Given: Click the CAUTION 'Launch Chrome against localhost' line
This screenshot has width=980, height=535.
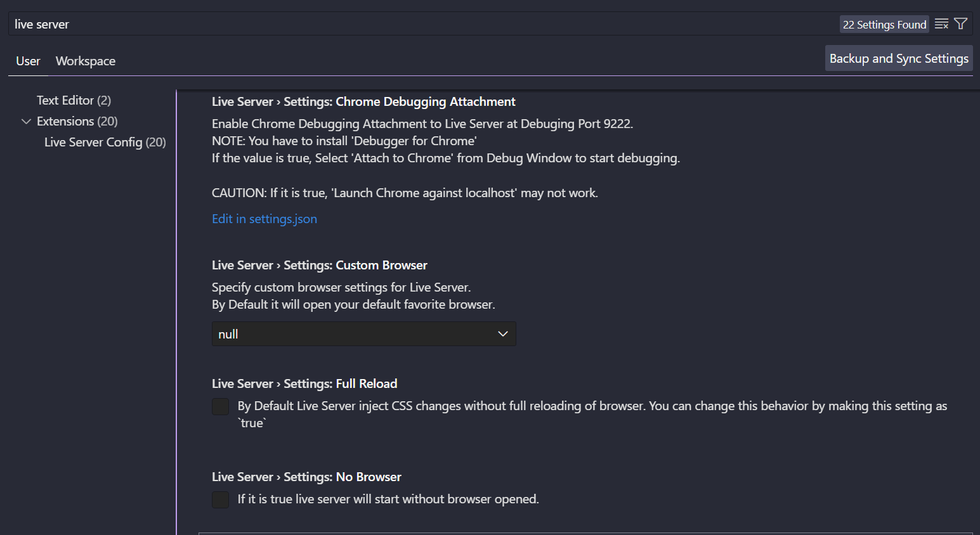Looking at the screenshot, I should coord(405,193).
